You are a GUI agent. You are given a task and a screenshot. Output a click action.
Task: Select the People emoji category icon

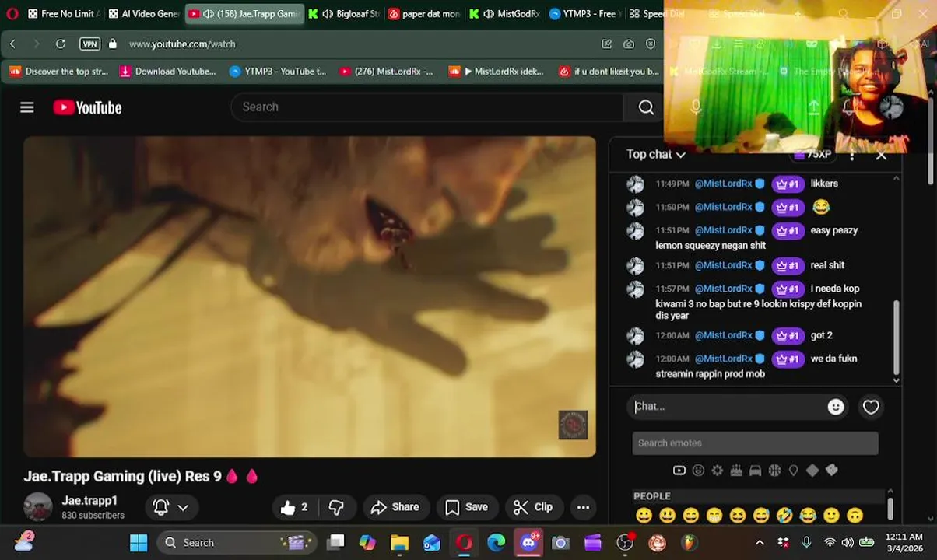point(698,470)
